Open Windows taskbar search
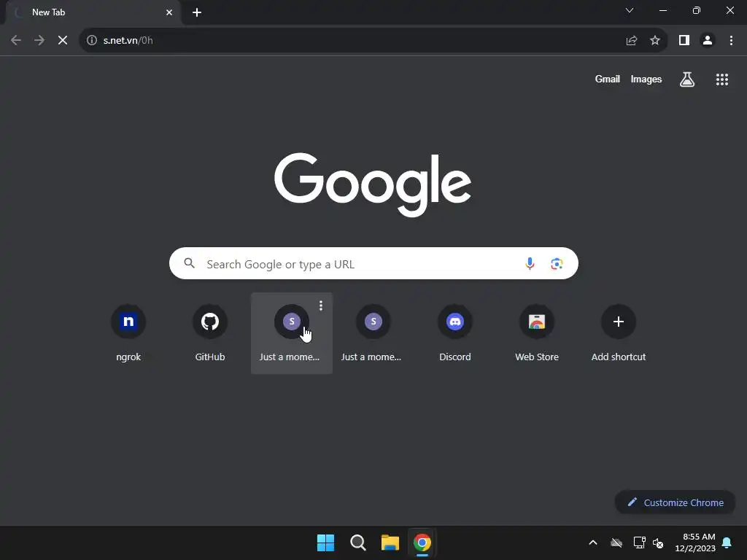The width and height of the screenshot is (747, 560). click(357, 542)
